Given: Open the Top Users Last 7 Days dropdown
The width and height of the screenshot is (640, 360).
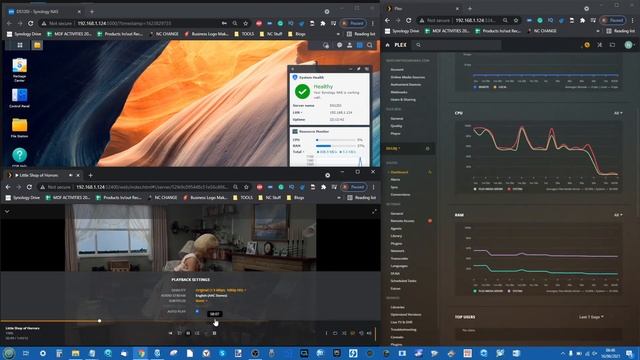Looking at the screenshot, I should coord(591,317).
